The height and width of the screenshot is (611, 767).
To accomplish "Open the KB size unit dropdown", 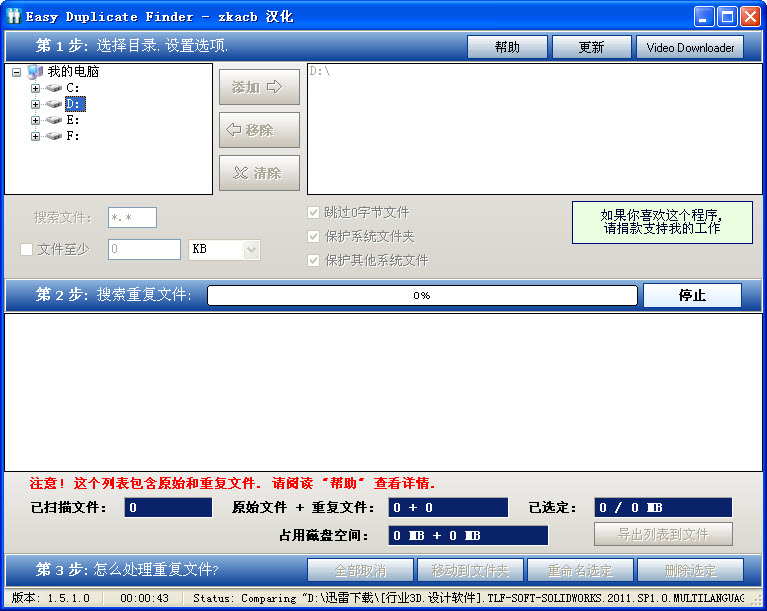I will tap(250, 249).
